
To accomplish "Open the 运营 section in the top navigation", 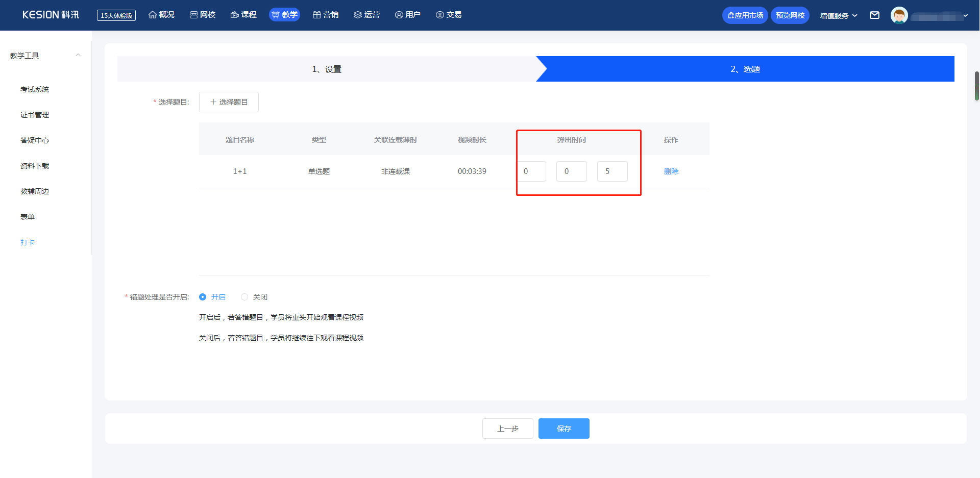I will 366,15.
